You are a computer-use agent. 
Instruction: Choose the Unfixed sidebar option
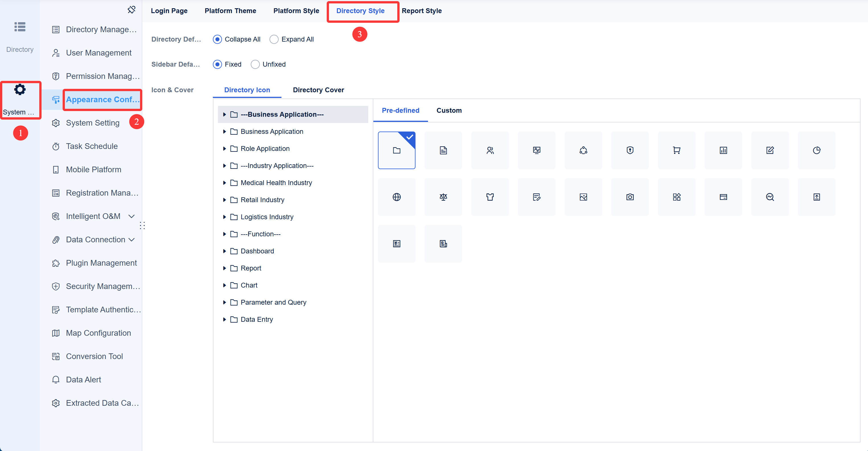255,64
